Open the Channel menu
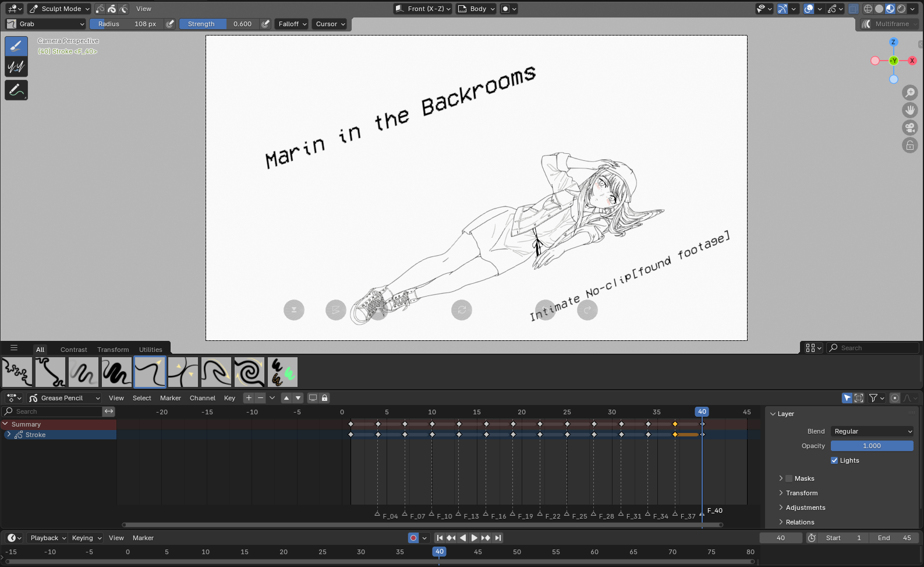The width and height of the screenshot is (924, 567). click(203, 398)
